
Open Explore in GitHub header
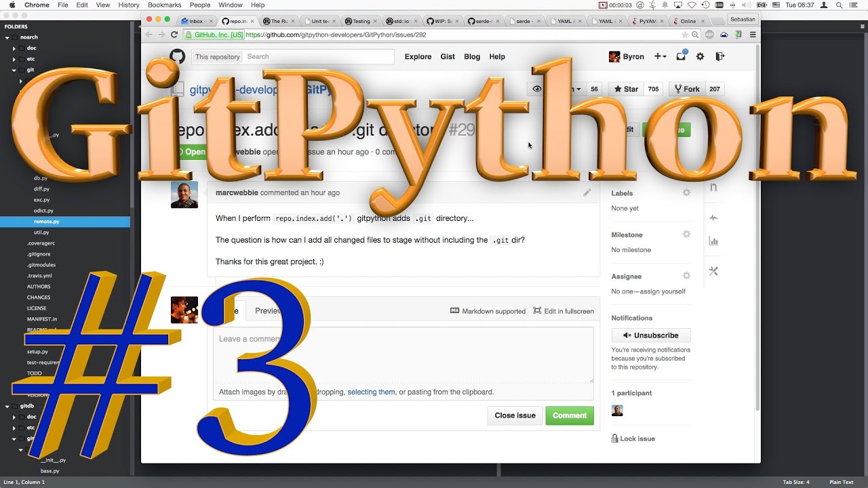pyautogui.click(x=418, y=57)
